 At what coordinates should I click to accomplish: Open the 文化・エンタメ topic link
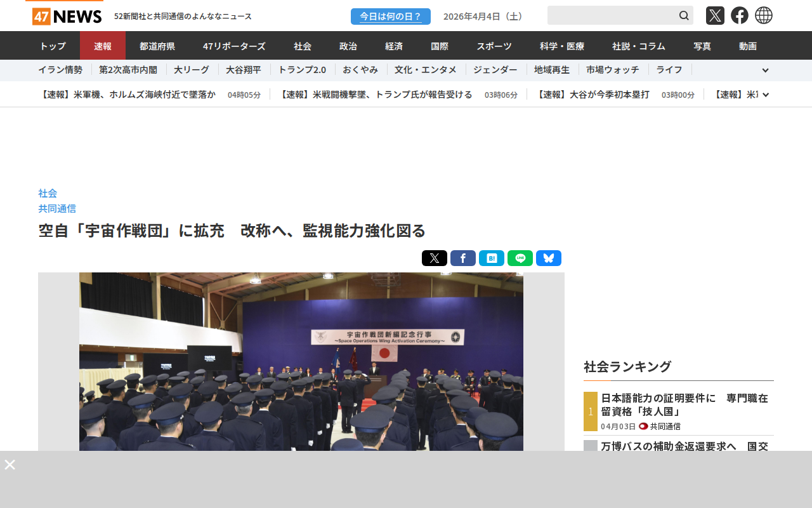426,70
